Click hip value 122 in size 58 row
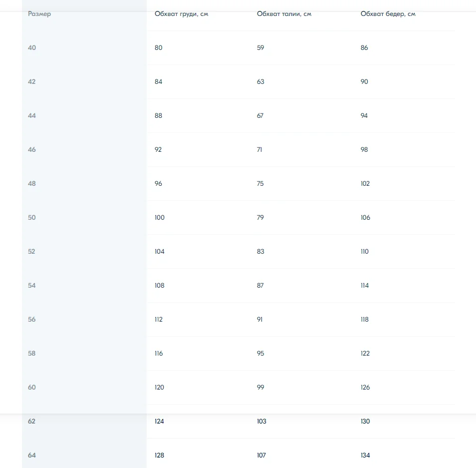 tap(365, 354)
